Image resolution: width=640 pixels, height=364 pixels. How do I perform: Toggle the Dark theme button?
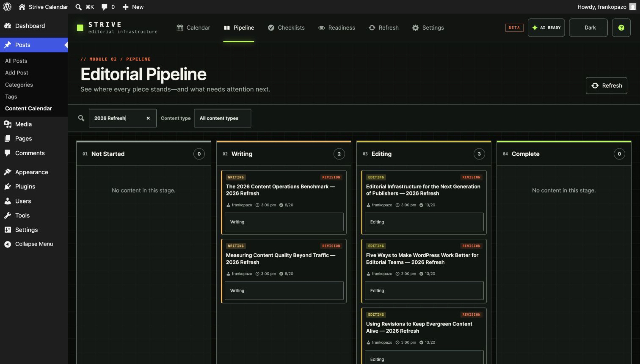pos(588,28)
